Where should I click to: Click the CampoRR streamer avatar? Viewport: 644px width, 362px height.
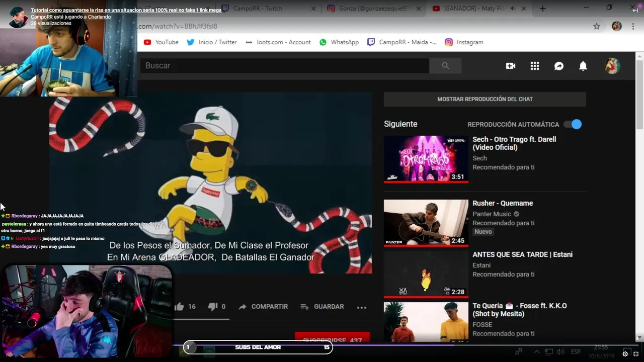19,17
